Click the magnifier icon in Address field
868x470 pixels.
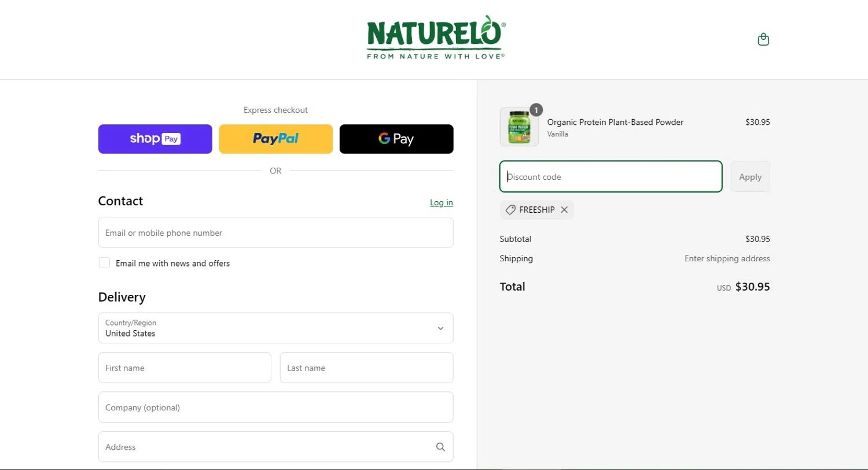coord(440,447)
